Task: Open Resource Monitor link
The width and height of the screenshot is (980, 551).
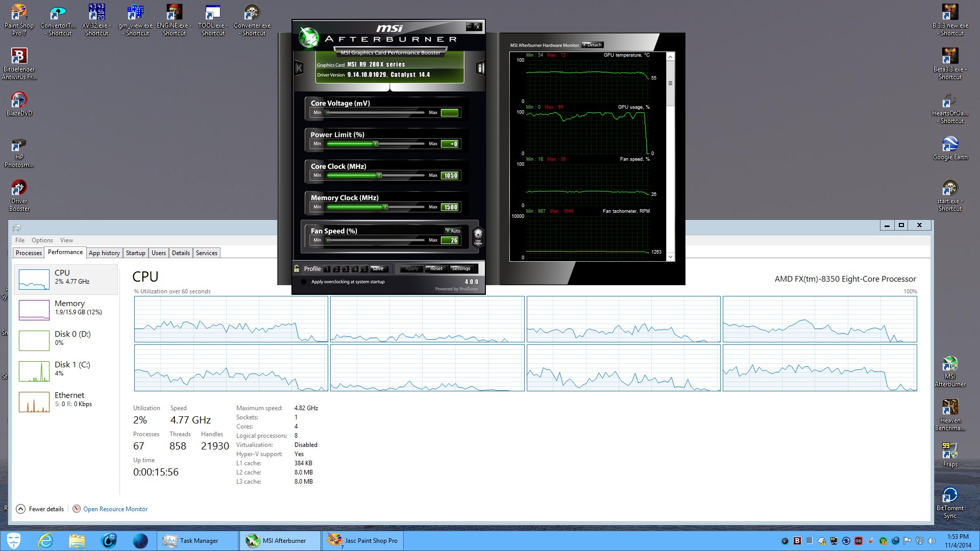Action: point(115,509)
